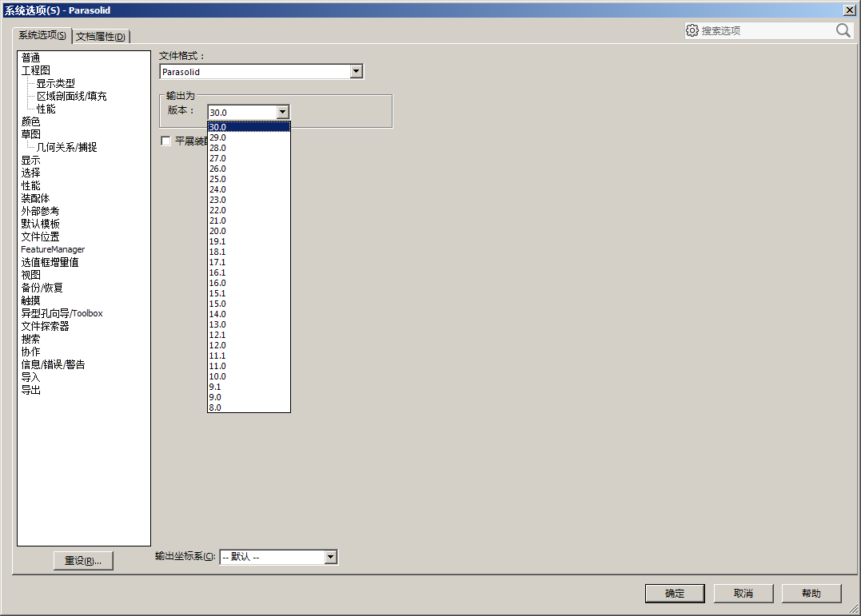Open the 文件格式 Parasolid dropdown
Image resolution: width=861 pixels, height=616 pixels.
tap(357, 71)
